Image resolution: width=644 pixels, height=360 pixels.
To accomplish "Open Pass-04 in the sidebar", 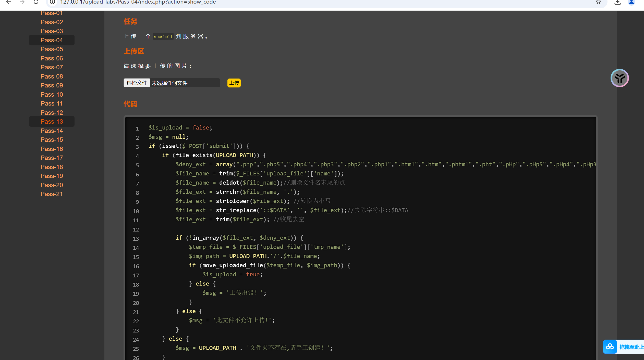I will (x=52, y=40).
